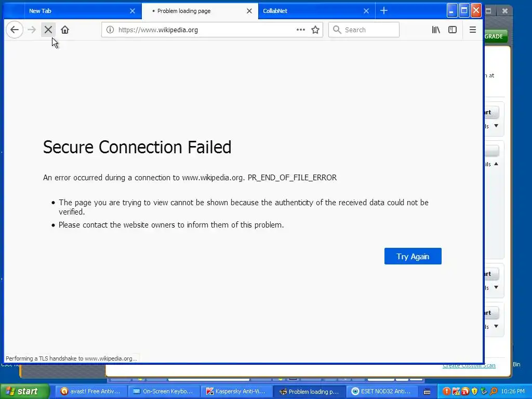Image resolution: width=532 pixels, height=399 pixels.
Task: Open a new tab with plus
Action: coord(384,11)
